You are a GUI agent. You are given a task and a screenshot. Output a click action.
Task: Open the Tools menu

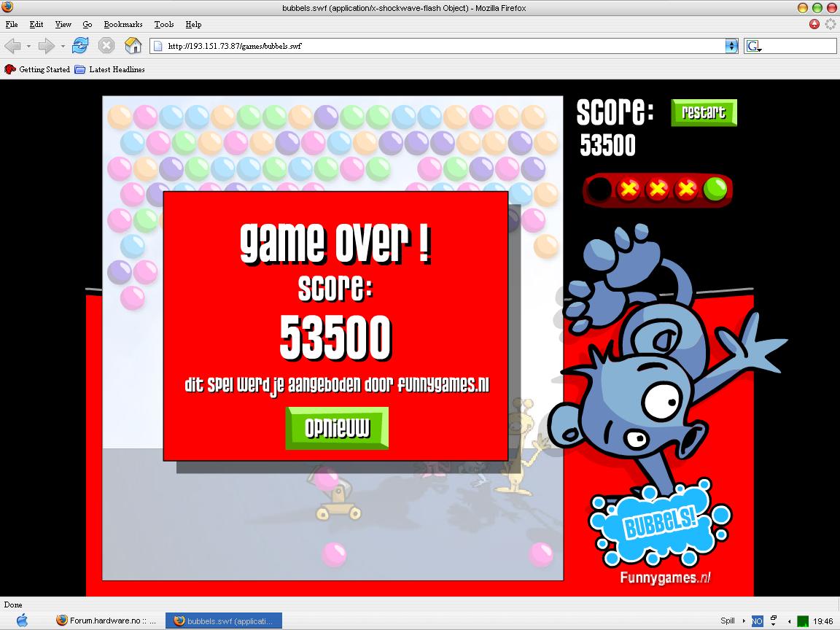[164, 24]
